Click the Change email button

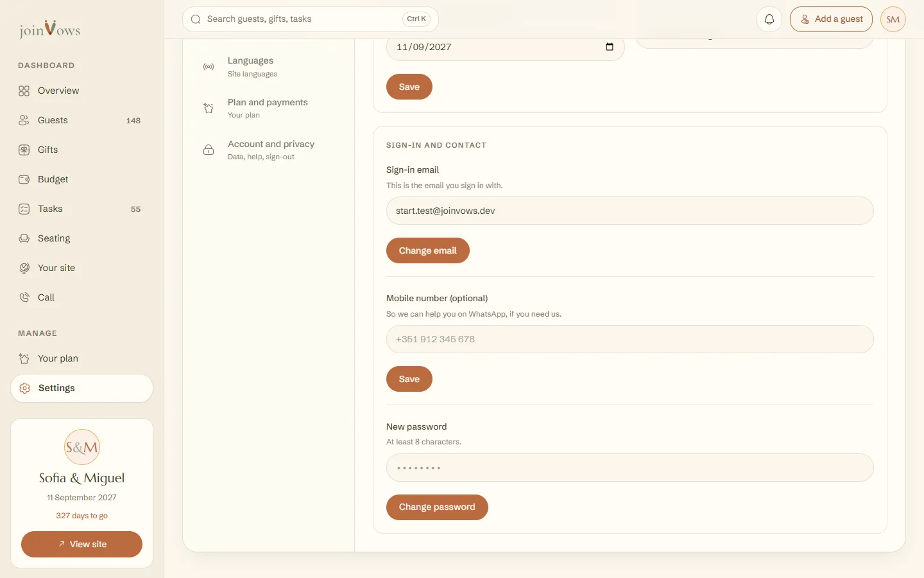point(428,250)
